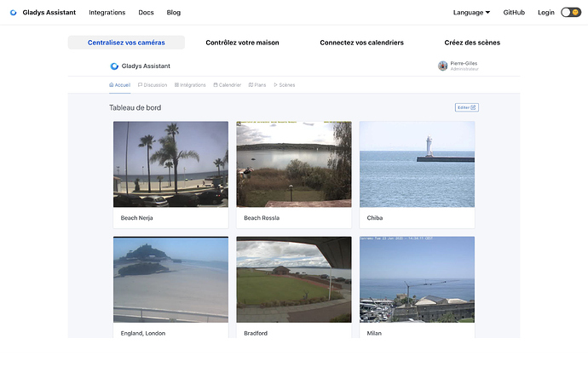Switch to Contrôlez votre maison tab
The width and height of the screenshot is (588, 367).
pyautogui.click(x=242, y=43)
